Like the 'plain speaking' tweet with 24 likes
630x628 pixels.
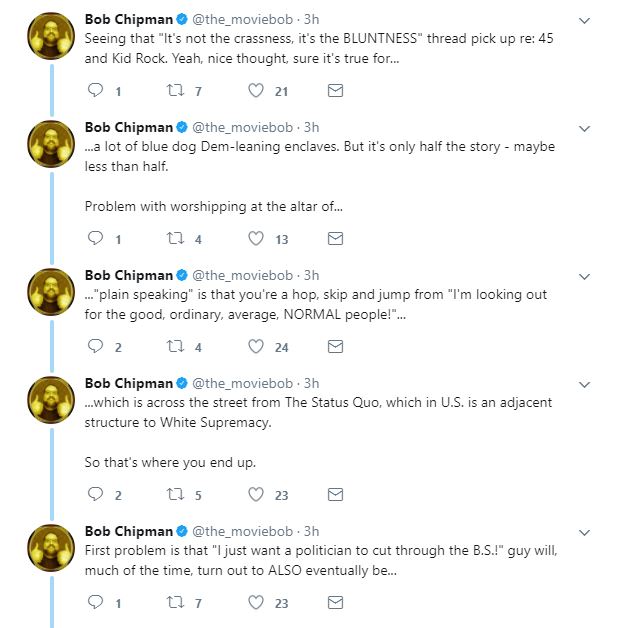[256, 346]
